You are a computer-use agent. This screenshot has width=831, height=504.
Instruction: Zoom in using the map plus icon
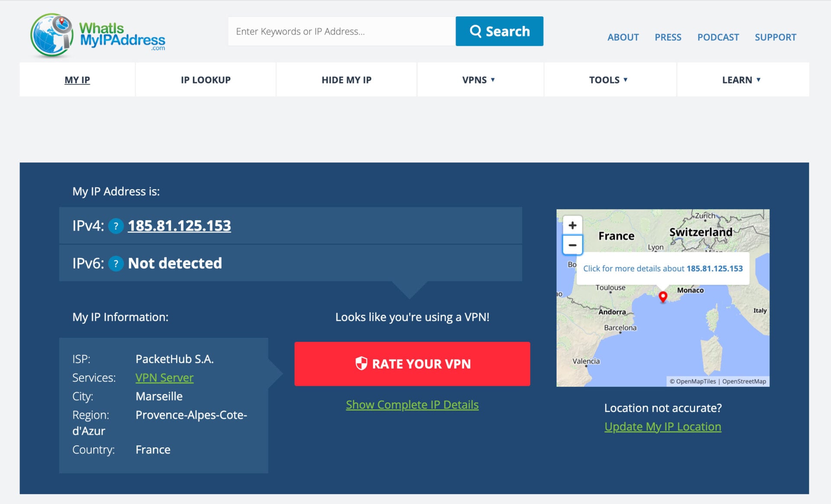point(573,225)
